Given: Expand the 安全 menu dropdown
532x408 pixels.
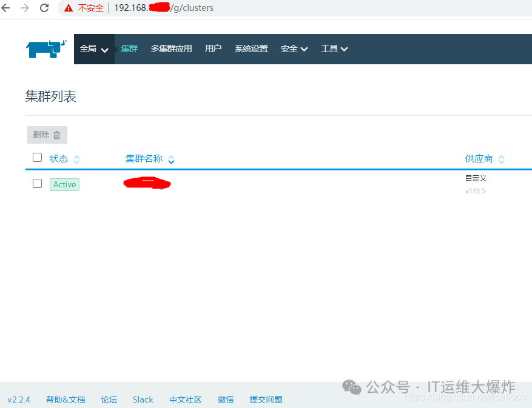Looking at the screenshot, I should (x=294, y=49).
